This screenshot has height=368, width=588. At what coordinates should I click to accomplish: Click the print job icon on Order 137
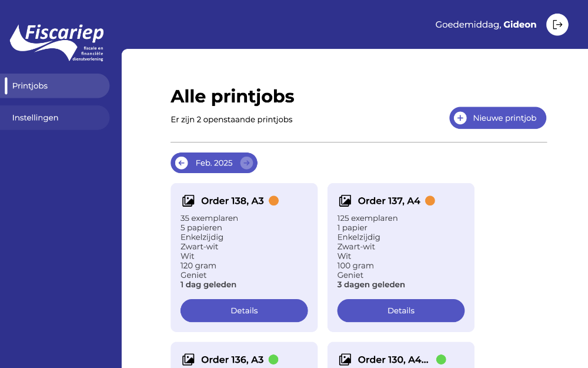[x=345, y=200]
